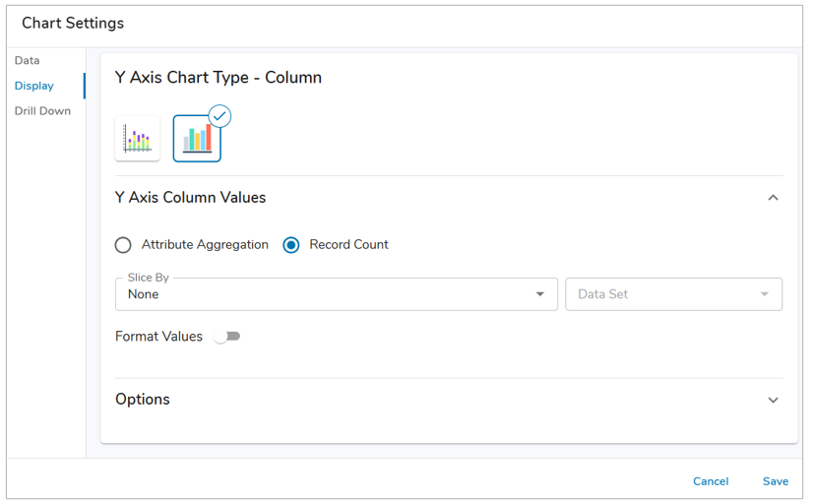The width and height of the screenshot is (813, 504).
Task: Select the stacked column chart type icon
Action: point(138,139)
